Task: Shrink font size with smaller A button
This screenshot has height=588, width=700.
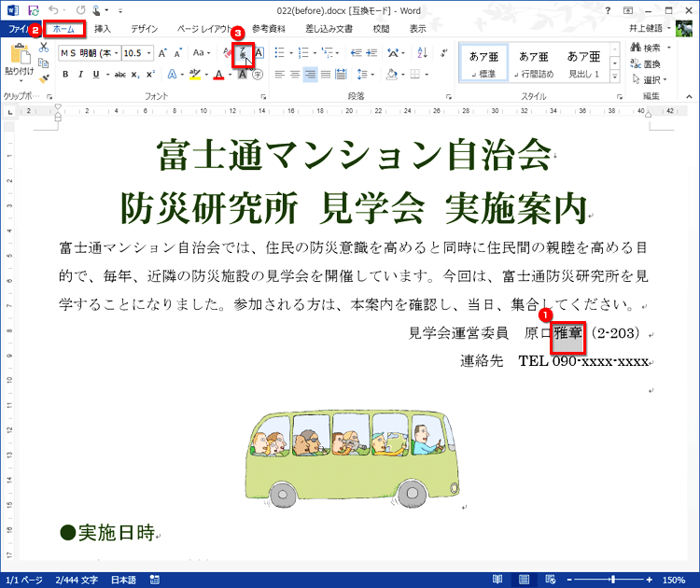Action: click(x=178, y=53)
